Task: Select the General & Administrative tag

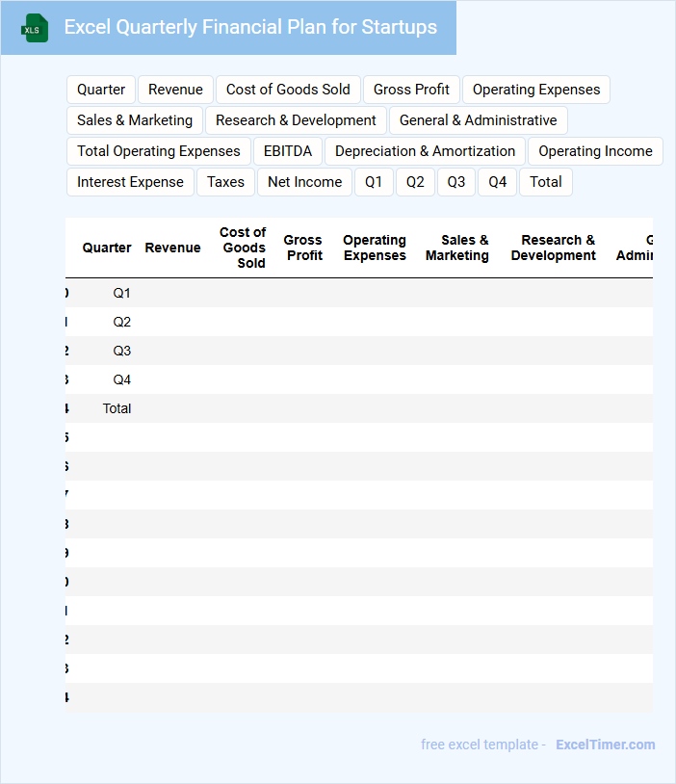Action: pyautogui.click(x=478, y=120)
